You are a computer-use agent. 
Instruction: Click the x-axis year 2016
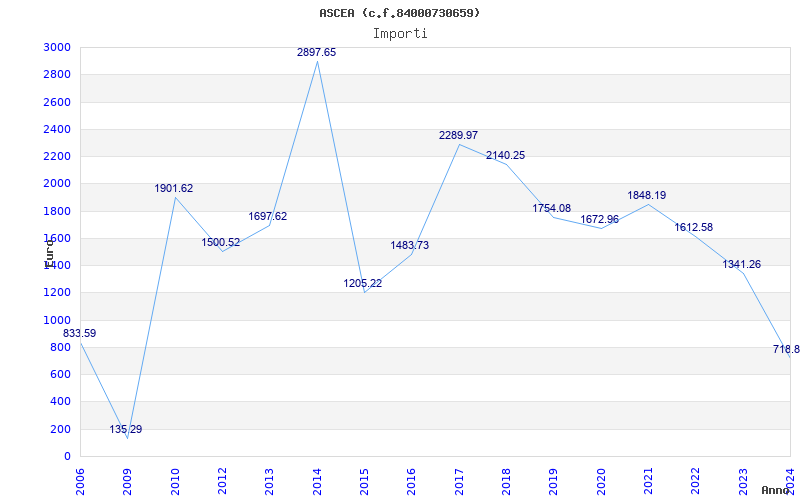(412, 482)
